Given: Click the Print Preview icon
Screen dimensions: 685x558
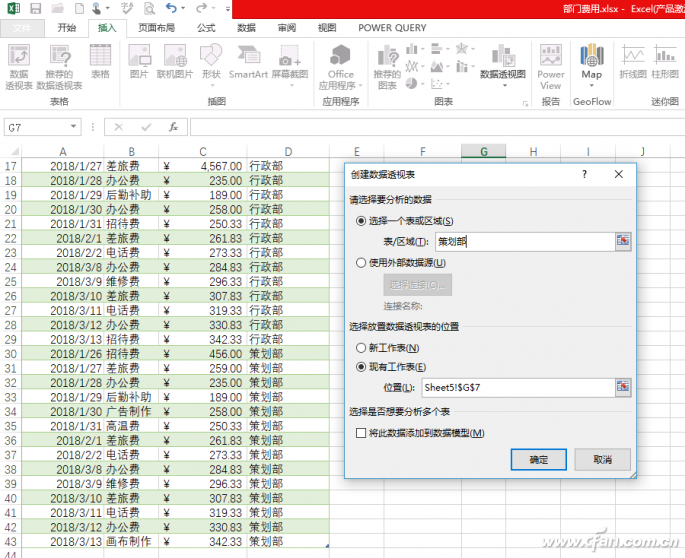Looking at the screenshot, I should (149, 8).
